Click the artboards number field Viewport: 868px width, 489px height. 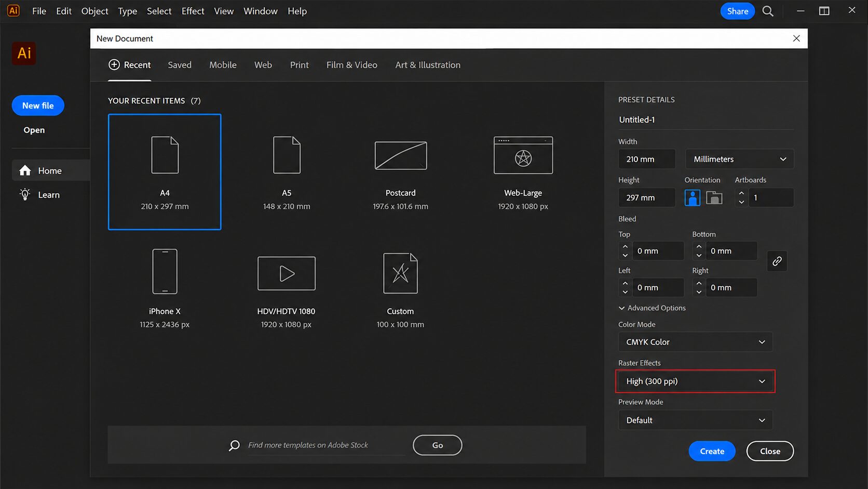point(771,197)
